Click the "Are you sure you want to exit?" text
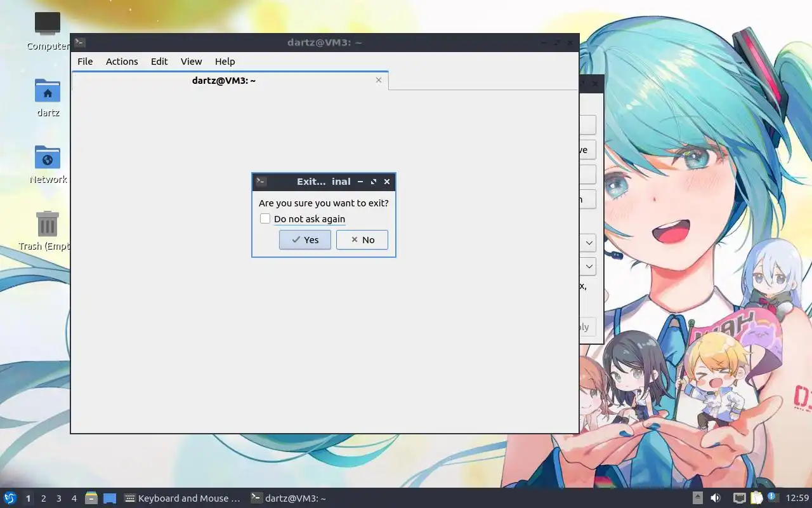 [324, 203]
